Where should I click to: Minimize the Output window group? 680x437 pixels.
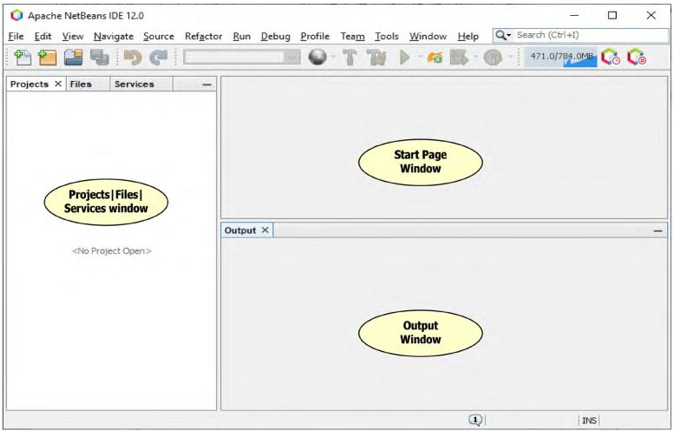[658, 231]
